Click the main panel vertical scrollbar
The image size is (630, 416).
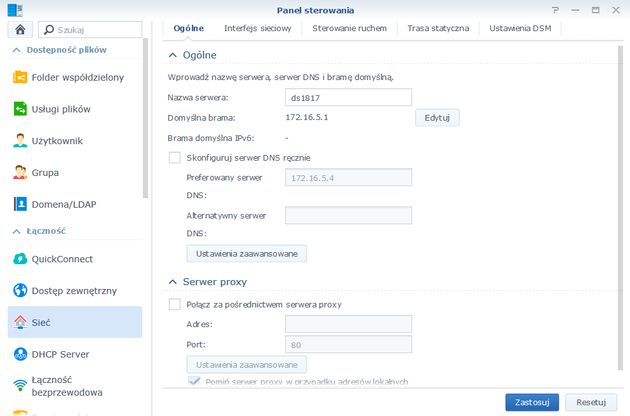coord(621,208)
